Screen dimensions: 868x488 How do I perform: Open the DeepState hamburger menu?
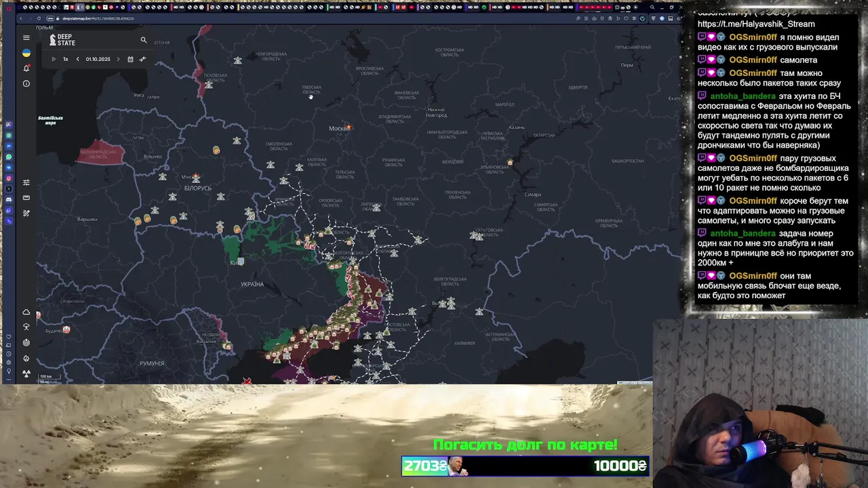click(x=26, y=38)
